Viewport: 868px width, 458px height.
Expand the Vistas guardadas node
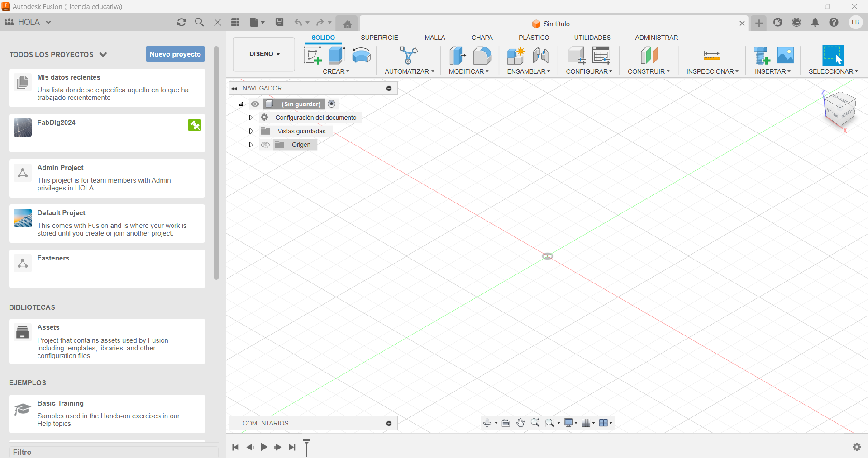pos(251,131)
